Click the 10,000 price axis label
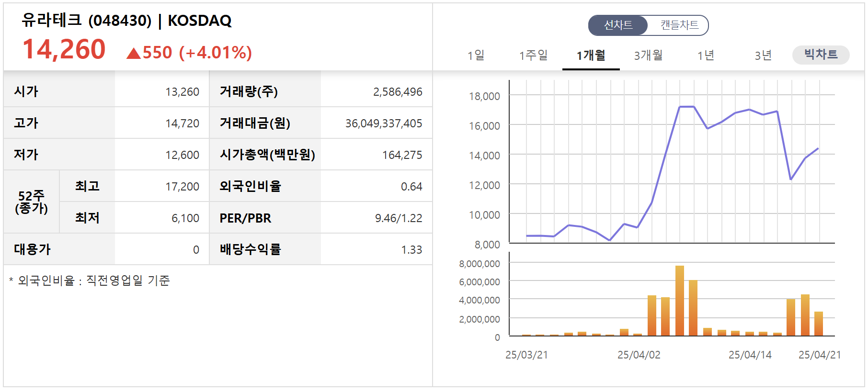 click(x=484, y=215)
